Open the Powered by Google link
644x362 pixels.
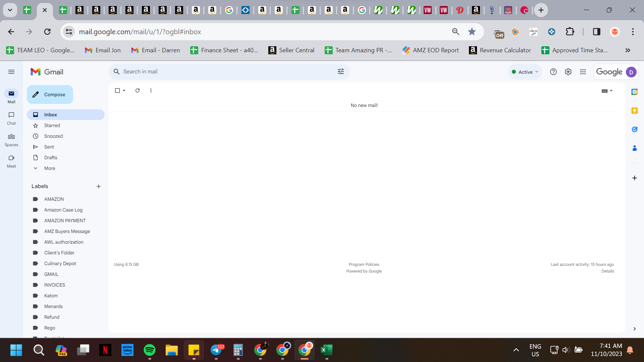pyautogui.click(x=364, y=271)
